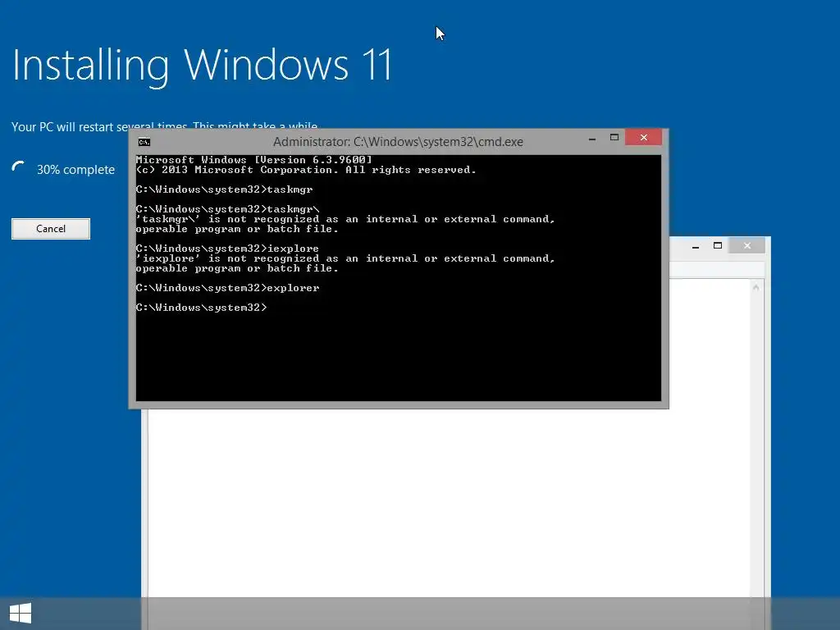The image size is (840, 630).
Task: Click the cmd.exe window title bar
Action: [x=398, y=142]
